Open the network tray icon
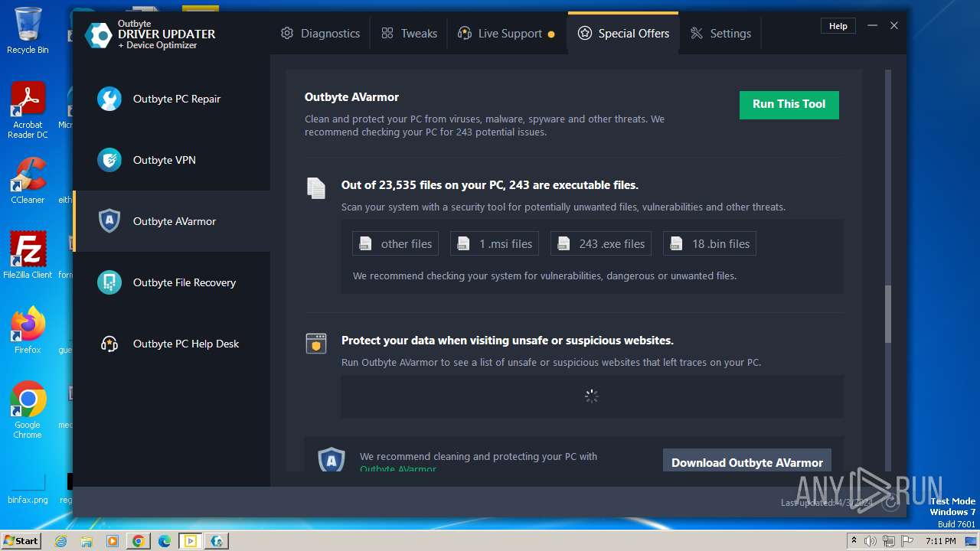Viewport: 980px width, 551px height. point(888,541)
